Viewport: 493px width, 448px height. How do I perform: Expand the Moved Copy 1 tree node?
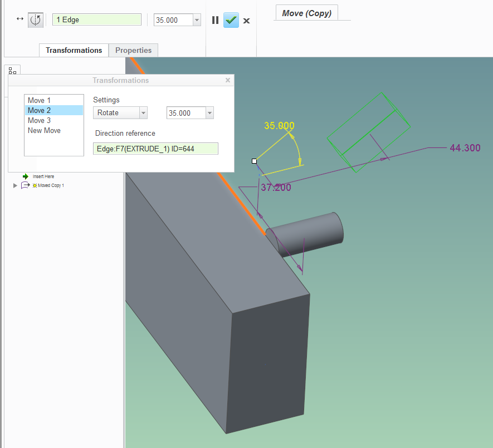pyautogui.click(x=15, y=185)
